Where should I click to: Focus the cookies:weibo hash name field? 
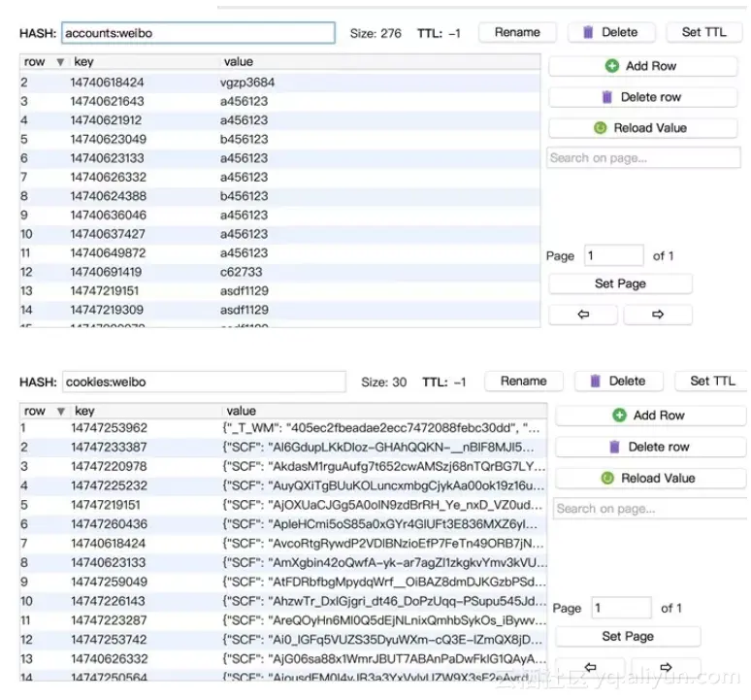click(x=204, y=382)
